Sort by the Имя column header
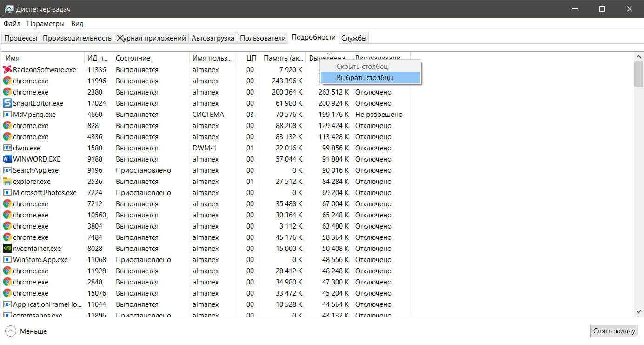Viewport: 644px width, 345px height. click(43, 58)
